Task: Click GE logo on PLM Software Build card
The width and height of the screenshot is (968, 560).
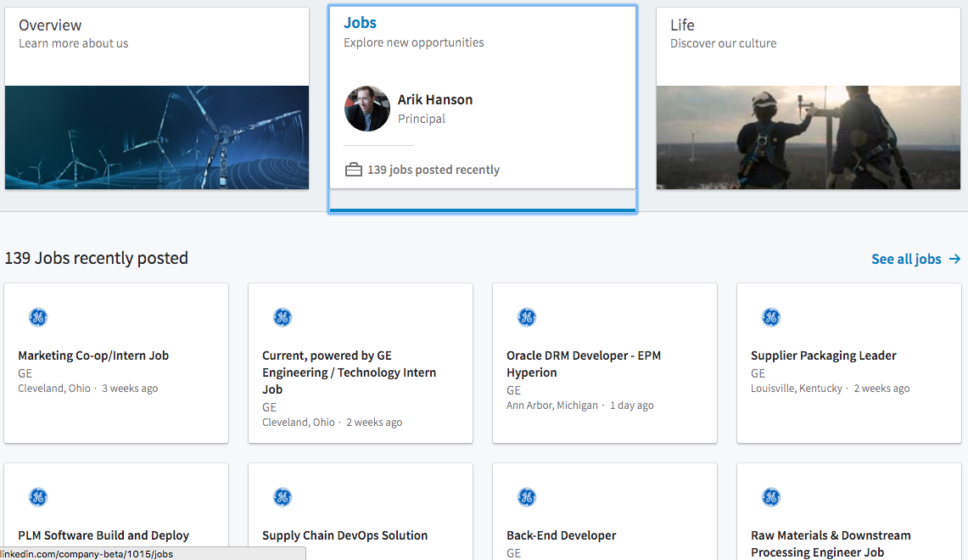Action: (38, 497)
